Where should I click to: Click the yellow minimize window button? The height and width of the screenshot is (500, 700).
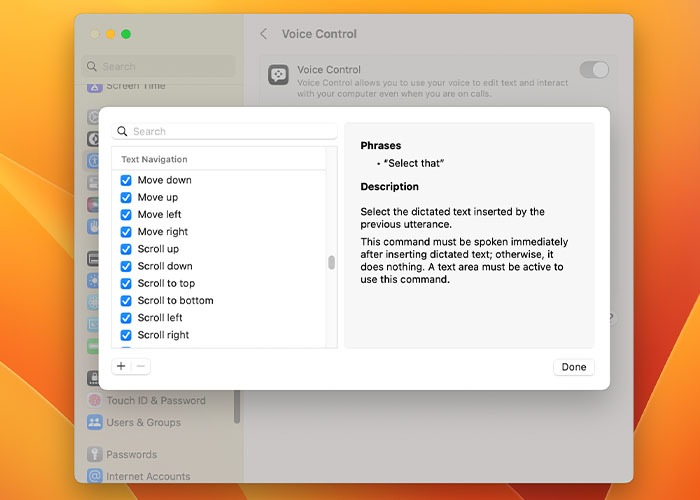pyautogui.click(x=110, y=34)
